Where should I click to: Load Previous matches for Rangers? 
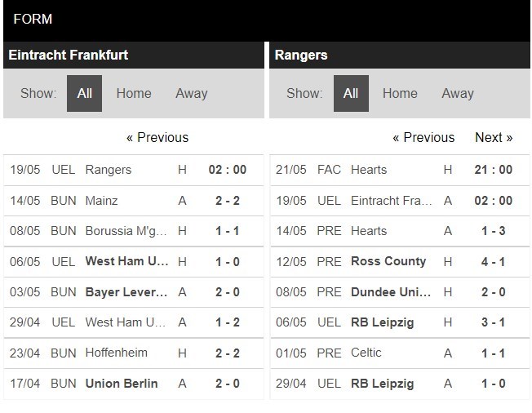423,137
